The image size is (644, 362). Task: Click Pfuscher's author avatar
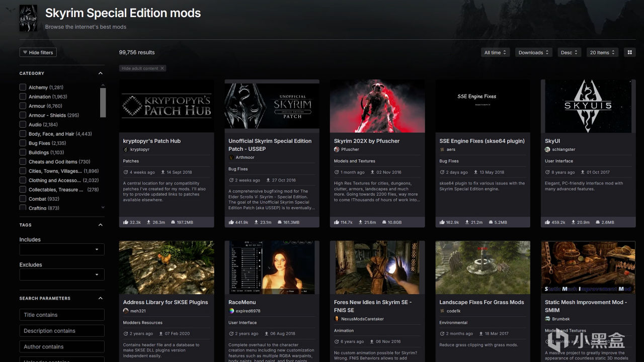tap(337, 149)
